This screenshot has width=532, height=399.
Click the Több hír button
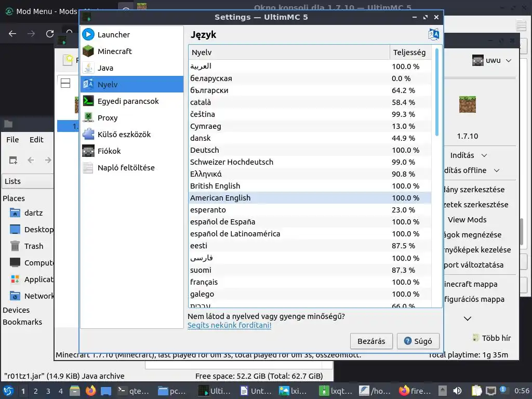[491, 338]
